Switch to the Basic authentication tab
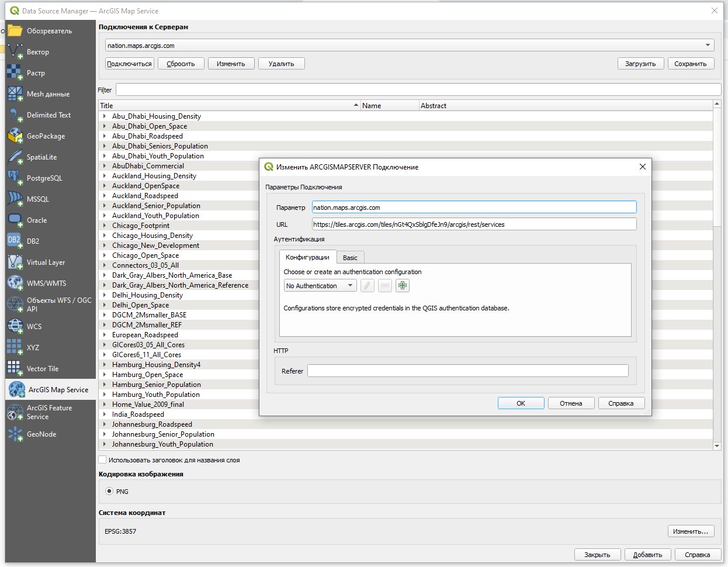 tap(350, 258)
